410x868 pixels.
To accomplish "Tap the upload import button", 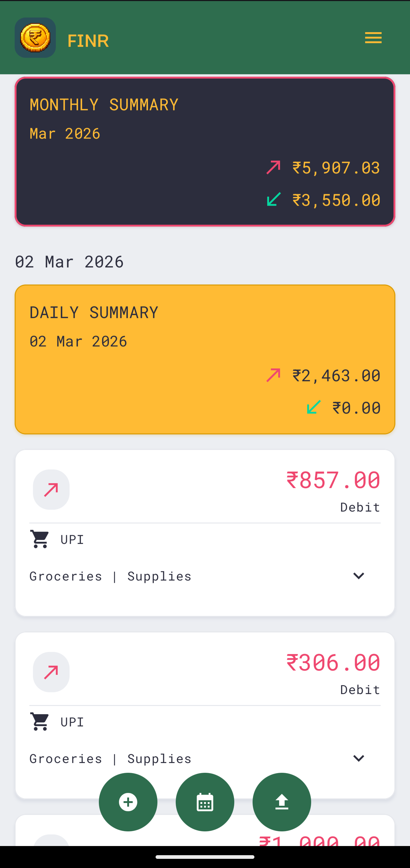I will coord(282,802).
